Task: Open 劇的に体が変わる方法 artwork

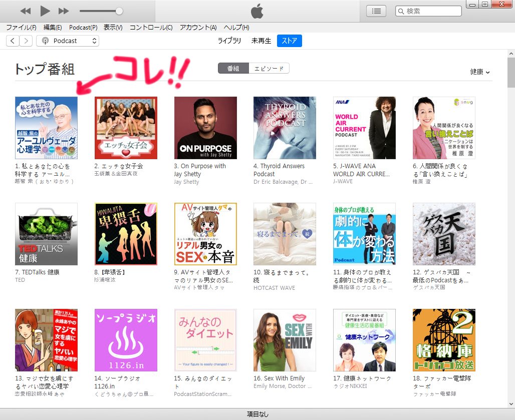Action: tap(364, 234)
